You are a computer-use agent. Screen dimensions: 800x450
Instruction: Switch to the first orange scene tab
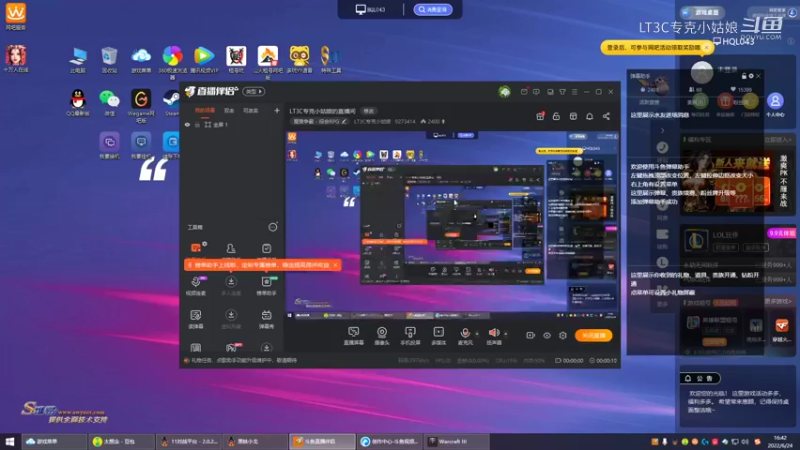tap(205, 111)
